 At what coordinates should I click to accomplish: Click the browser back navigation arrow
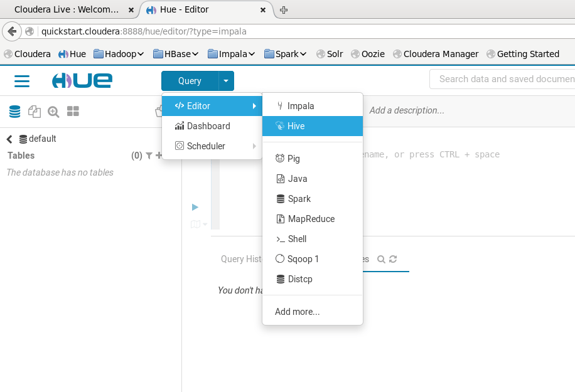tap(11, 31)
